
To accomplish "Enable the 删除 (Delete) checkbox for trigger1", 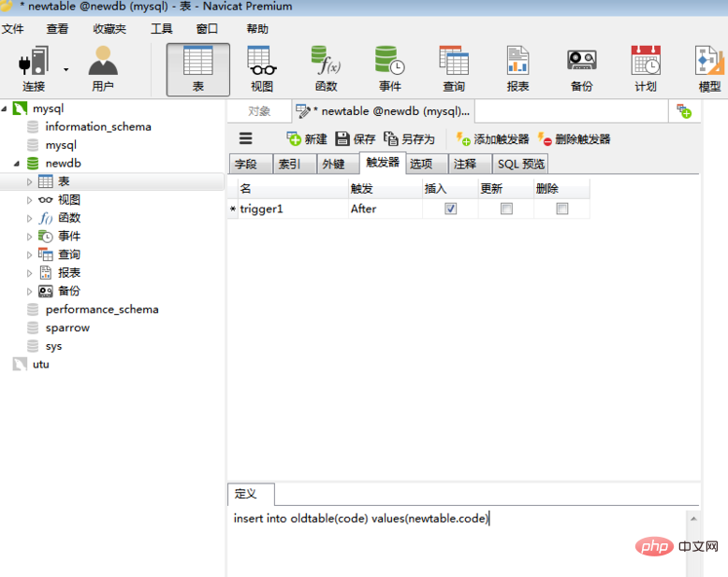I will coord(562,209).
